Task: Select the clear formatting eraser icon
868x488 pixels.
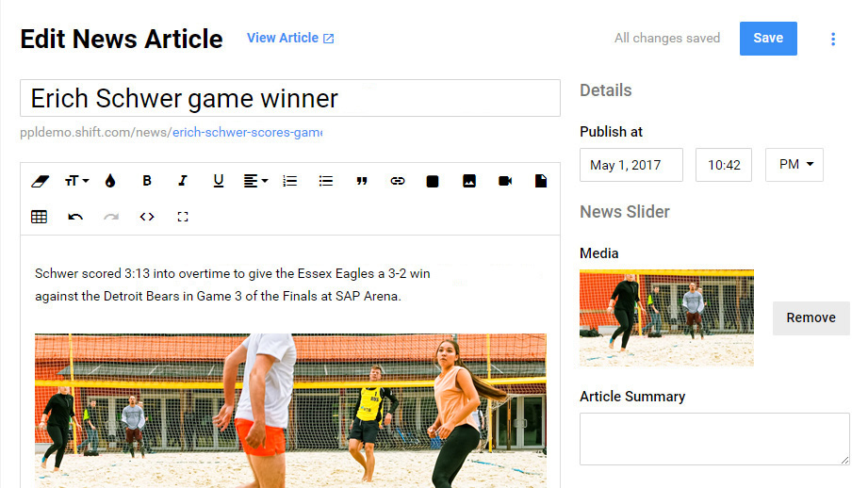Action: click(40, 181)
